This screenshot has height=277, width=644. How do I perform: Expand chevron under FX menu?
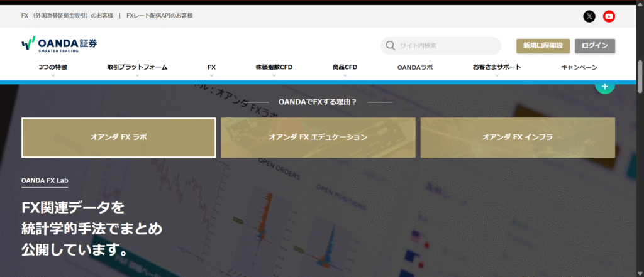tap(211, 75)
